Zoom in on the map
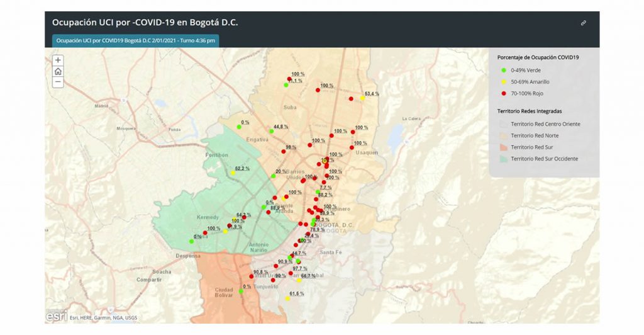 click(58, 60)
